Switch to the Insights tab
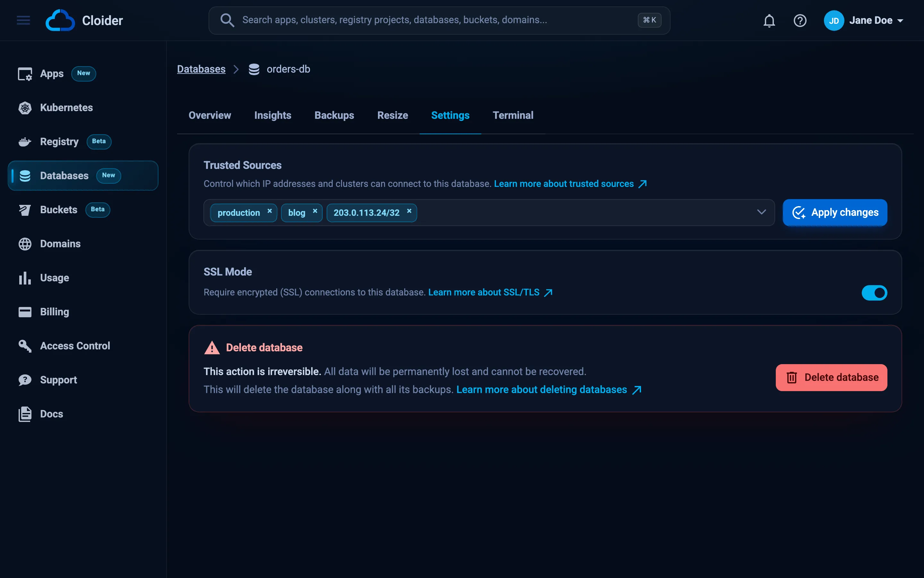 pyautogui.click(x=273, y=116)
